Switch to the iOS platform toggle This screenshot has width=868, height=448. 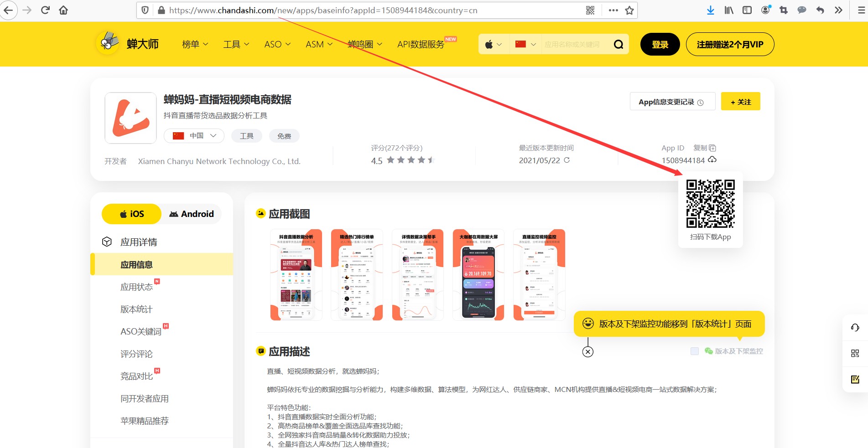131,214
